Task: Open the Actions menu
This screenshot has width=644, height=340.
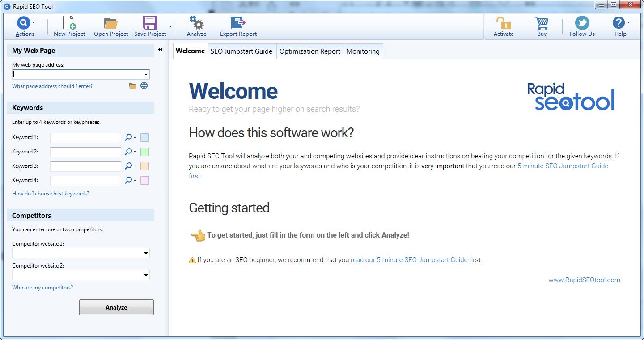Action: 24,25
